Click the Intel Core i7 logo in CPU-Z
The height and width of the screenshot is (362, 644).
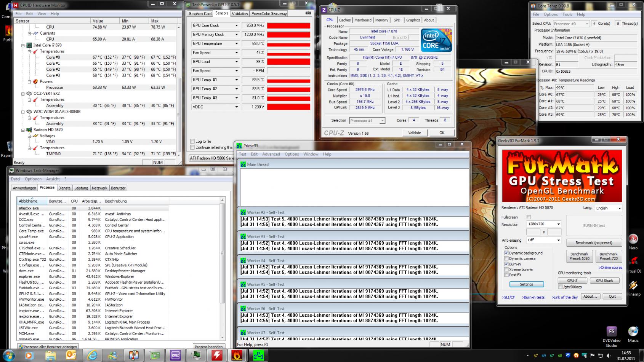[x=436, y=40]
